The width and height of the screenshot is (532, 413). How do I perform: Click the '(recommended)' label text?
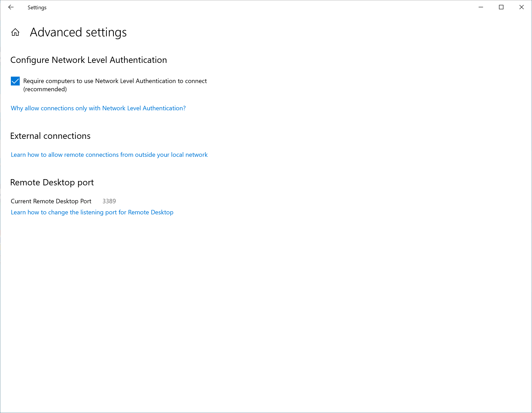(x=45, y=89)
